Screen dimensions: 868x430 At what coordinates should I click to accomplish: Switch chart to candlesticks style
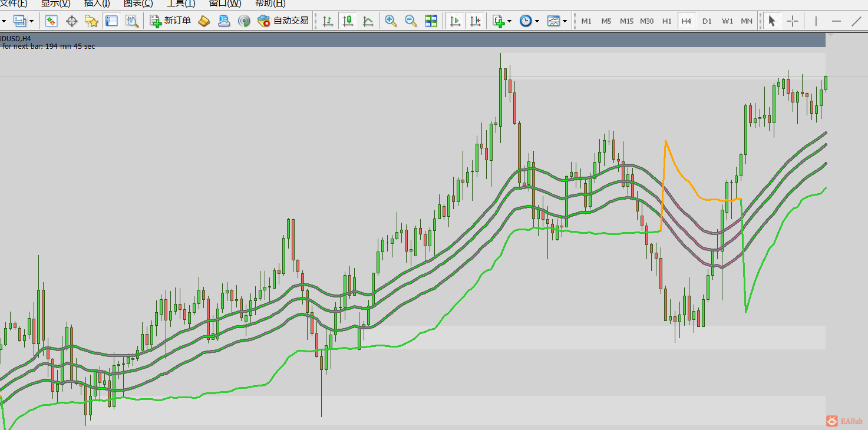pyautogui.click(x=348, y=21)
